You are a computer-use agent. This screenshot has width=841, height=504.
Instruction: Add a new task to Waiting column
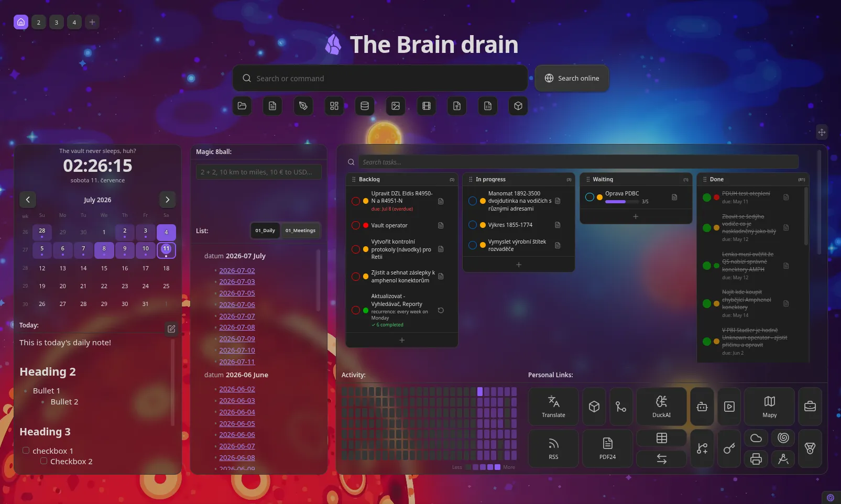pyautogui.click(x=636, y=216)
